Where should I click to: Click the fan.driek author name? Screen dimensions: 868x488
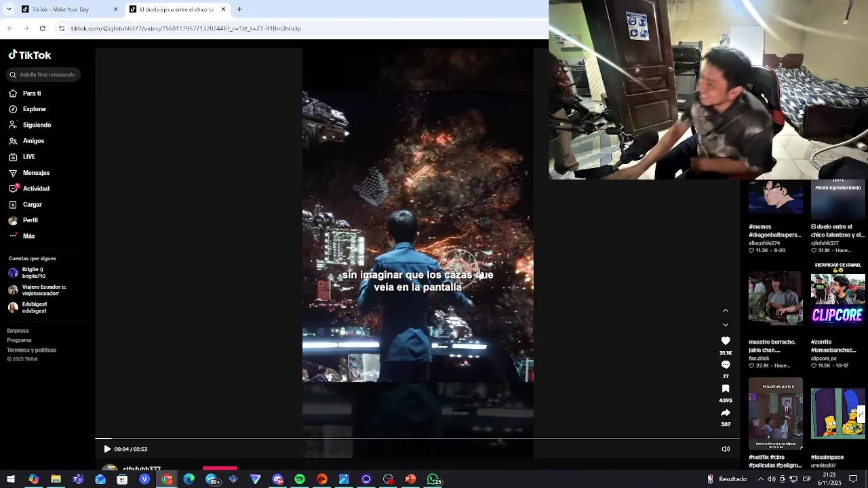click(759, 358)
